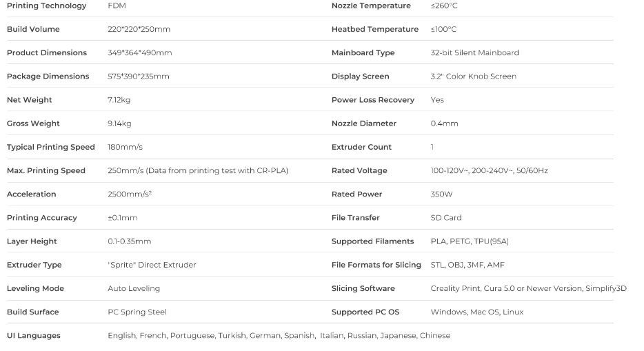Image resolution: width=644 pixels, height=351 pixels.
Task: Click the Display Screen label
Action: 360,77
